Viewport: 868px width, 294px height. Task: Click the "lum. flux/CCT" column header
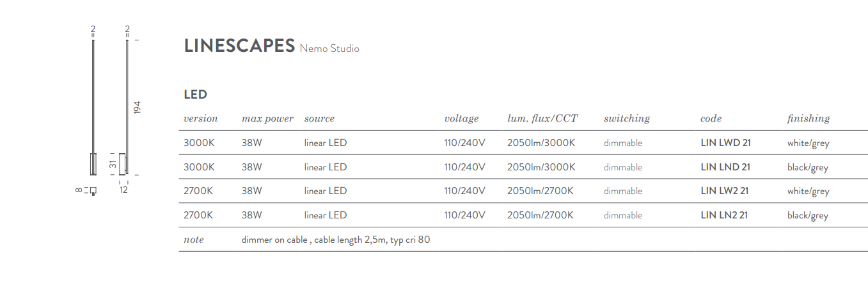[x=542, y=118]
